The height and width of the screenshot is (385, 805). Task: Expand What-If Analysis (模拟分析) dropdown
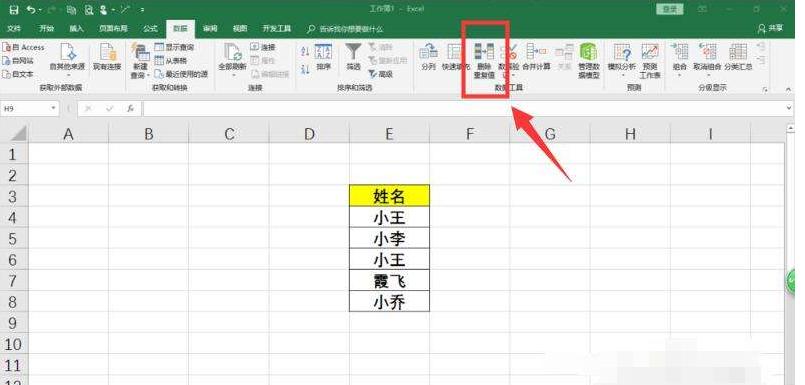(622, 75)
